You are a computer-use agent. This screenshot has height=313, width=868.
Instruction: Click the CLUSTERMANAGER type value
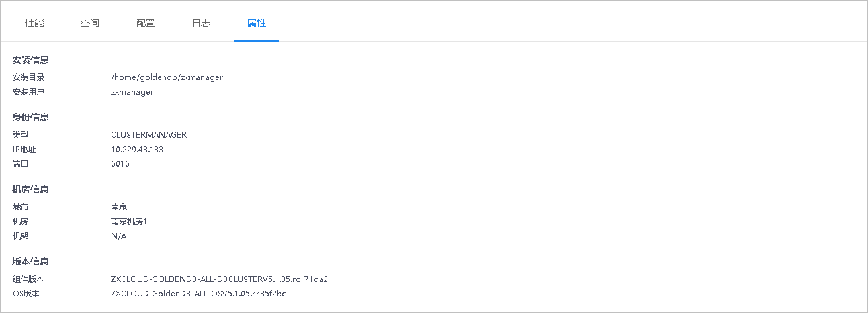[x=149, y=134]
